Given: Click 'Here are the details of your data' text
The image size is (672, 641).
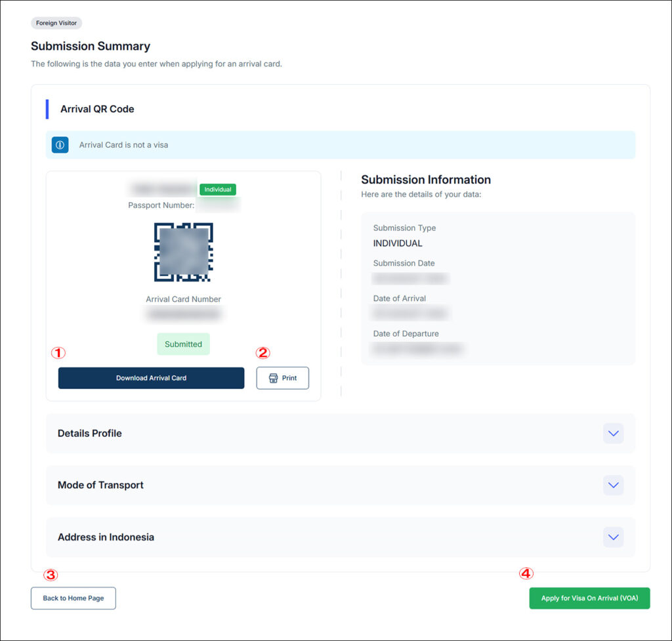Looking at the screenshot, I should tap(421, 194).
